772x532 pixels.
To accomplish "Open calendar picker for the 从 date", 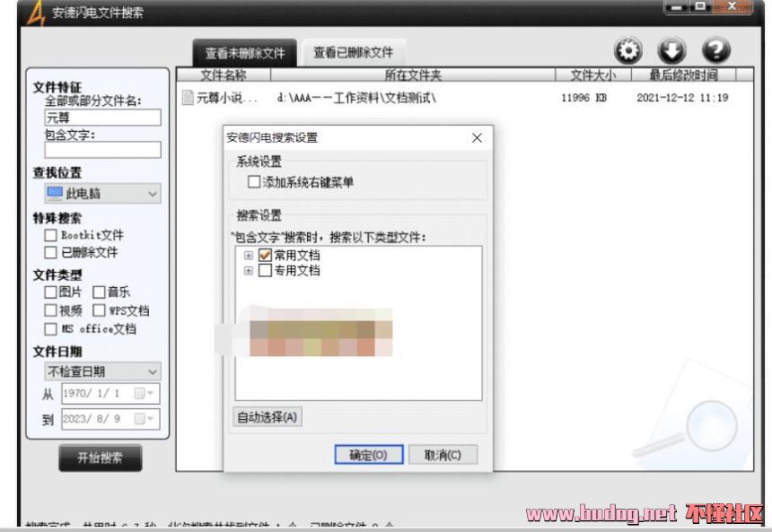I will point(145,393).
